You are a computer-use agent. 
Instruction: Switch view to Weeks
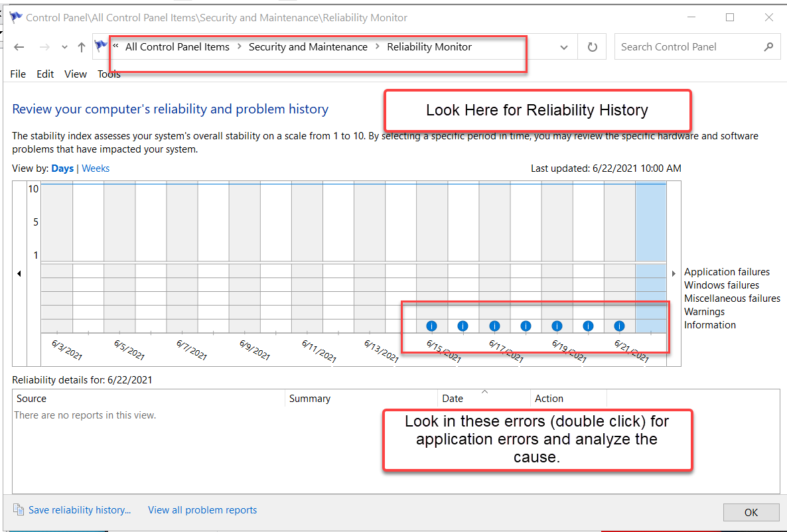pos(95,168)
